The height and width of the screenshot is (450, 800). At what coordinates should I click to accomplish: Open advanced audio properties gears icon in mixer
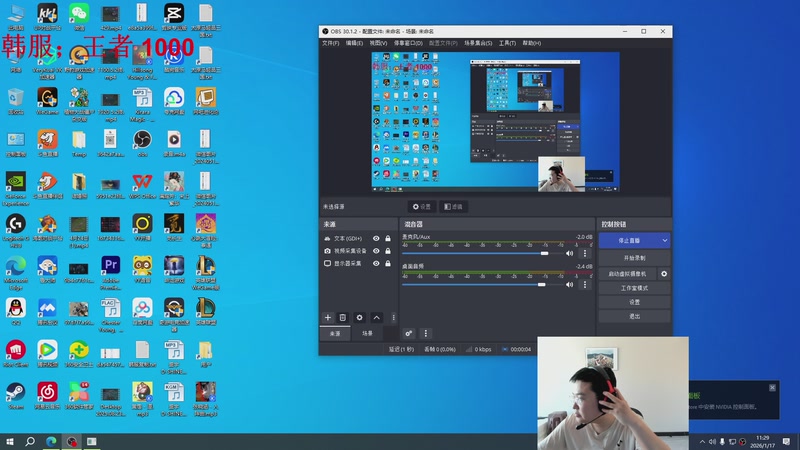(409, 333)
